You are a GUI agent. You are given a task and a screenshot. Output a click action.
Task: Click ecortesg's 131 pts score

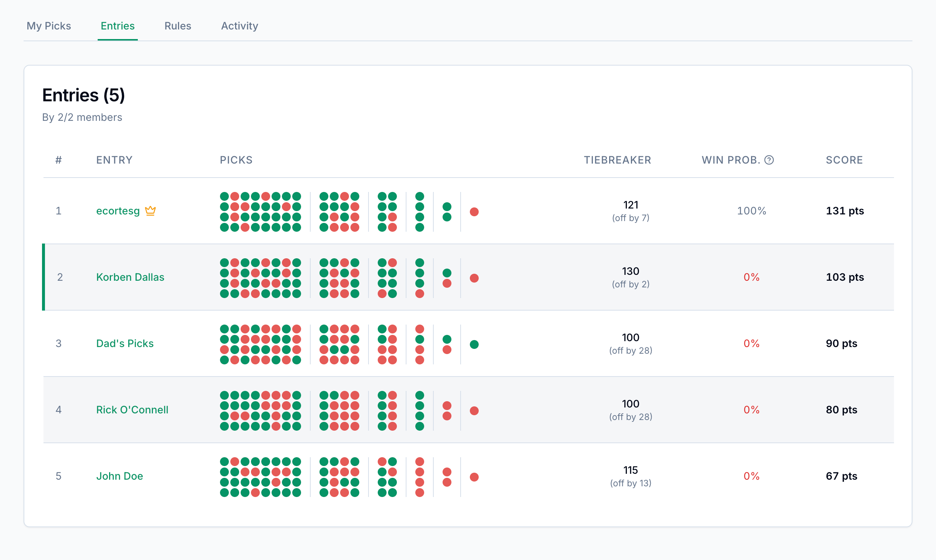click(845, 211)
